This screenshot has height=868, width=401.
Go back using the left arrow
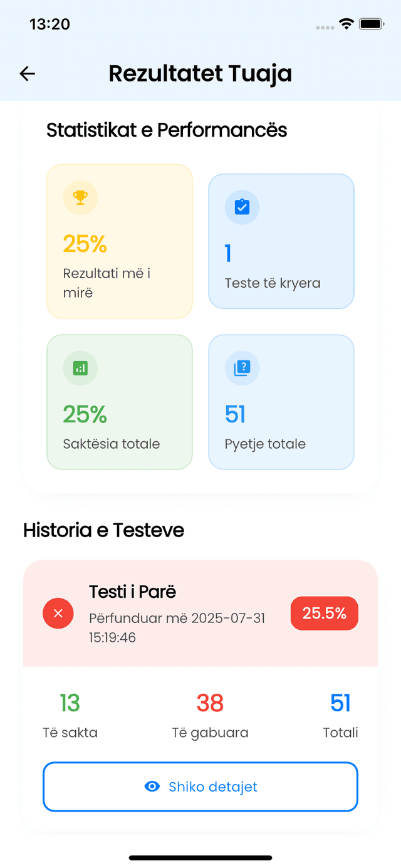coord(27,73)
